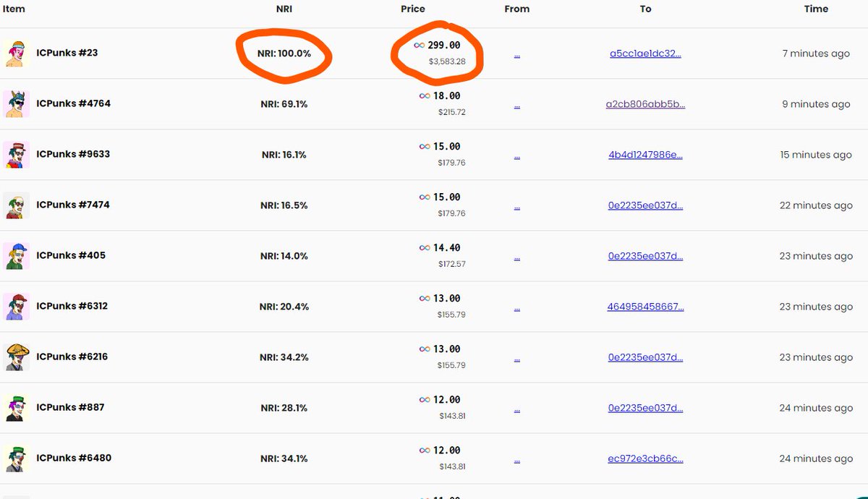Open From link in ICPunks #6216 row
868x499 pixels.
tap(516, 359)
